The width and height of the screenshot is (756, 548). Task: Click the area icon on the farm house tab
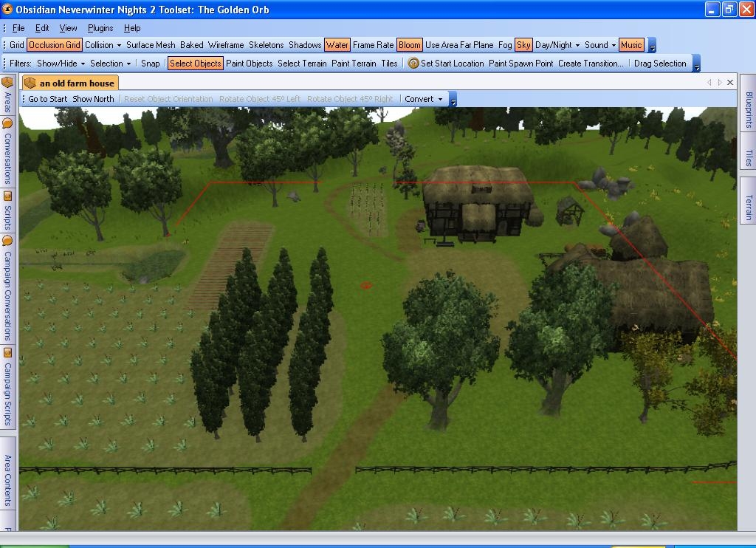pyautogui.click(x=30, y=83)
